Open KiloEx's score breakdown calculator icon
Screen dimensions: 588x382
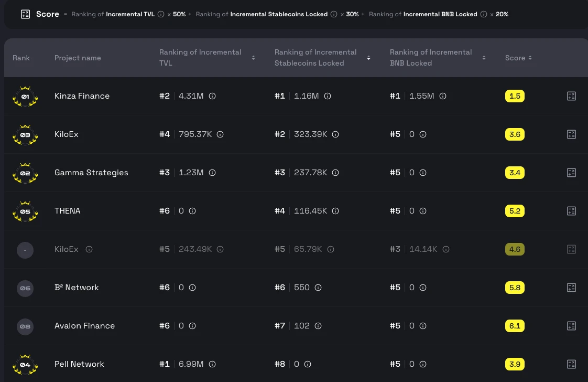pos(571,134)
